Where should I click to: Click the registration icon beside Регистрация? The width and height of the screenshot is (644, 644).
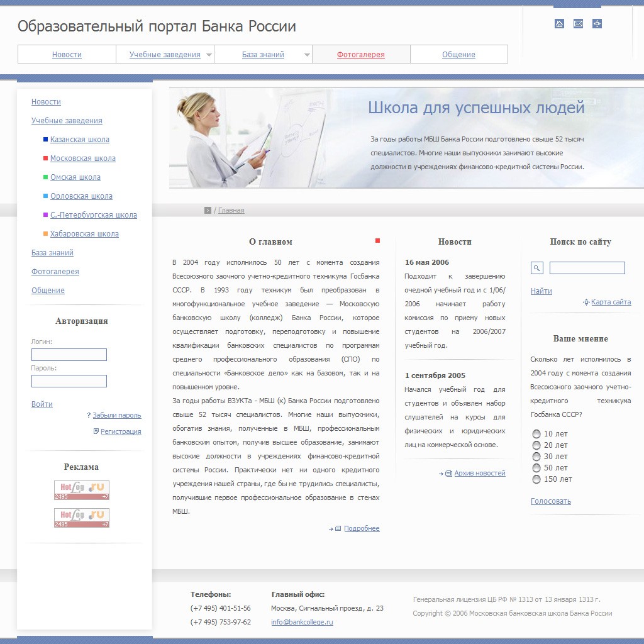[96, 431]
